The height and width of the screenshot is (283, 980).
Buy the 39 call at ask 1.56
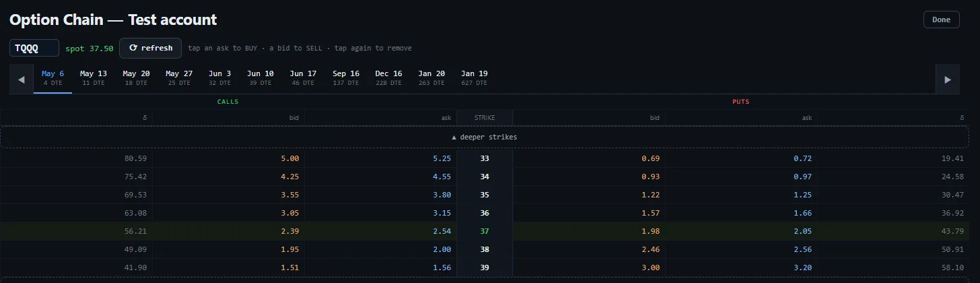380,268
